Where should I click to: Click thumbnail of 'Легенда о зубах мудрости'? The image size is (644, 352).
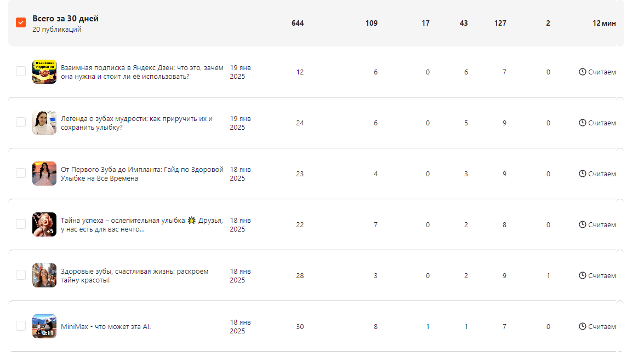(x=44, y=123)
